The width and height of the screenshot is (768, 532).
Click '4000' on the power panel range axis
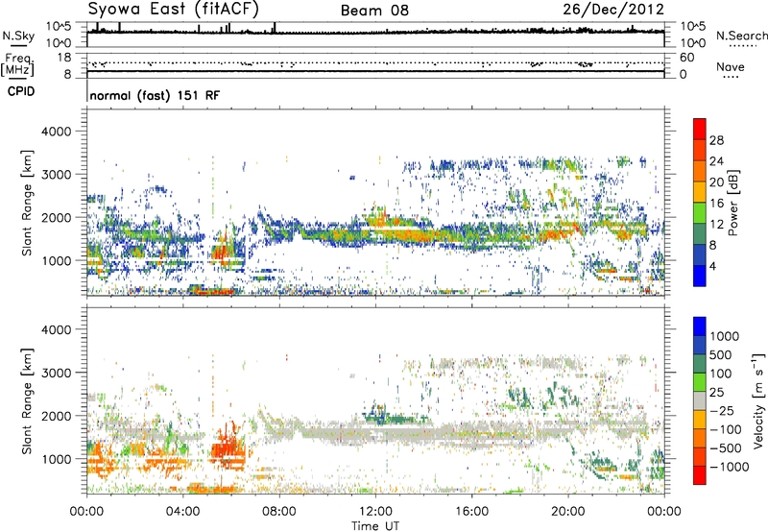click(x=56, y=132)
